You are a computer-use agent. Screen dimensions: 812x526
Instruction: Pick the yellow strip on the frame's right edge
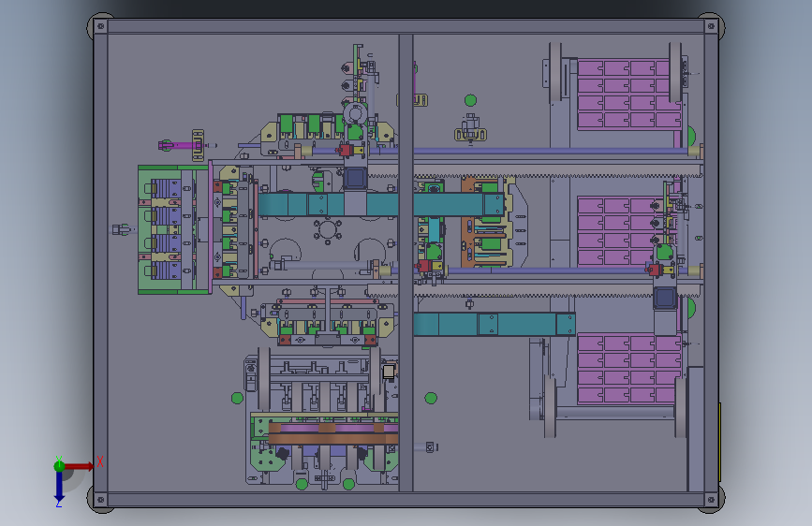(720, 442)
